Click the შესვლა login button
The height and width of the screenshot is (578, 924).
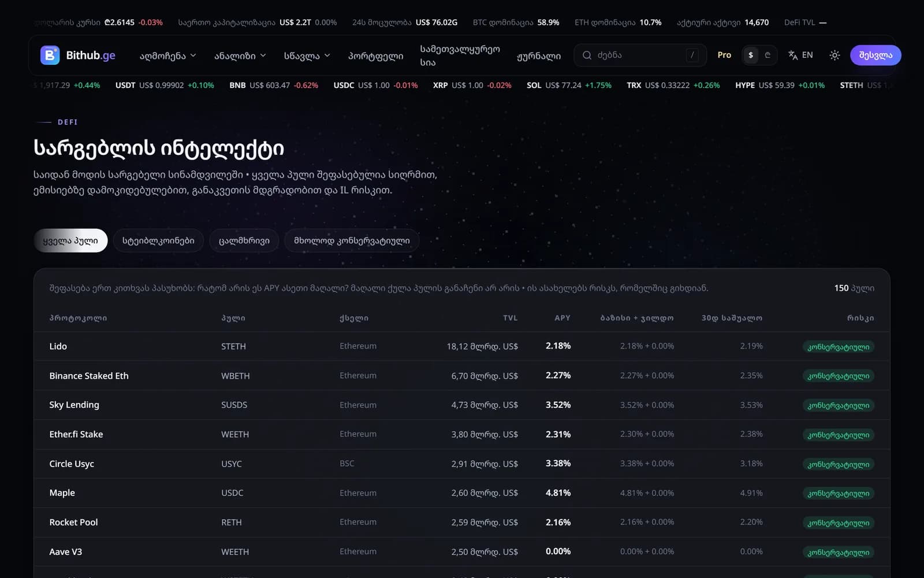(x=875, y=55)
